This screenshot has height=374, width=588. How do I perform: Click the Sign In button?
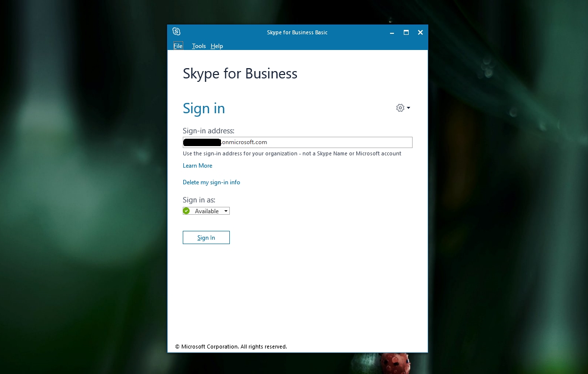206,237
